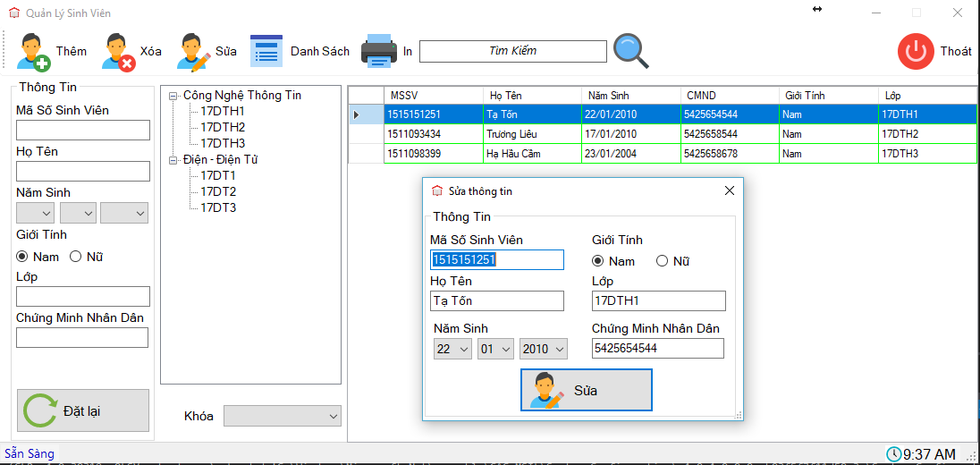Select Nữ radio in left Thông Tin panel

point(76,257)
